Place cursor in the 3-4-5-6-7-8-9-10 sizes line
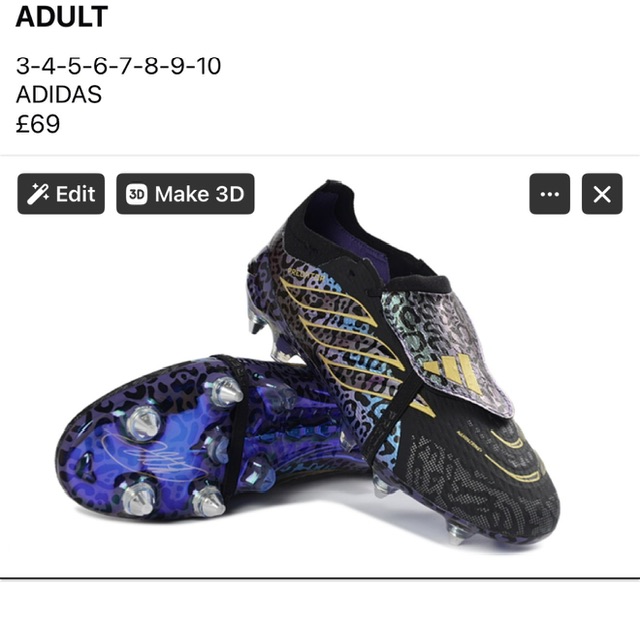 coord(118,66)
